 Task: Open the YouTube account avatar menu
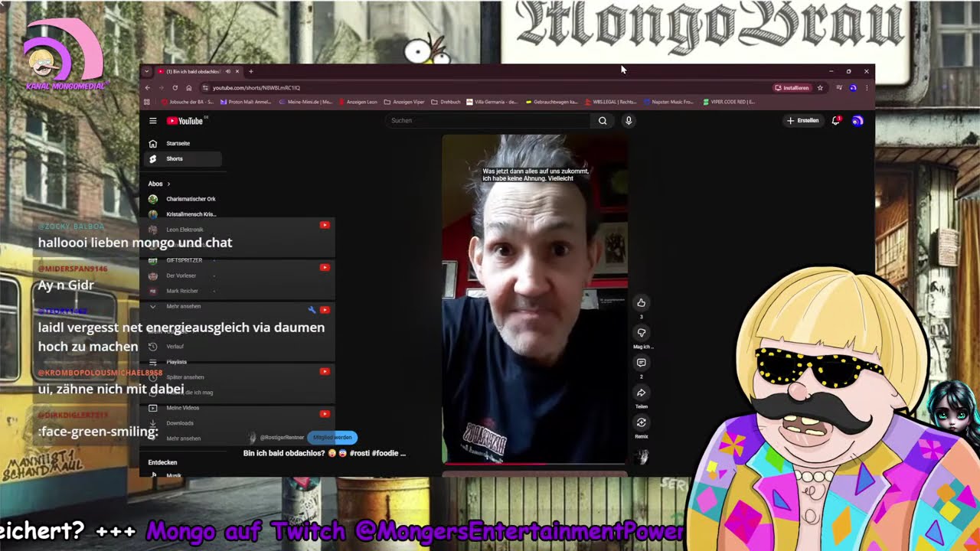click(857, 121)
